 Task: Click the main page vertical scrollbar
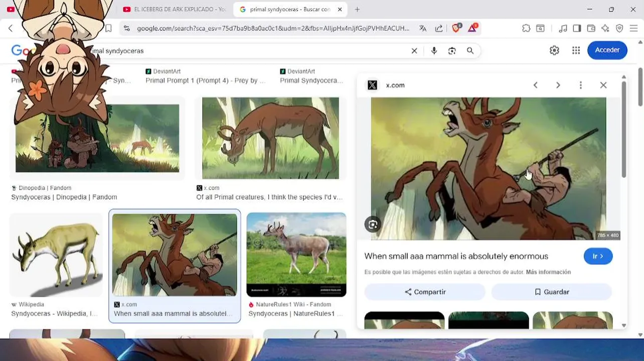(640, 86)
